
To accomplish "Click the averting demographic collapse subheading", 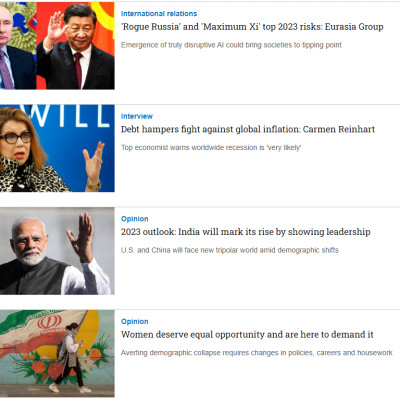I will pyautogui.click(x=257, y=353).
